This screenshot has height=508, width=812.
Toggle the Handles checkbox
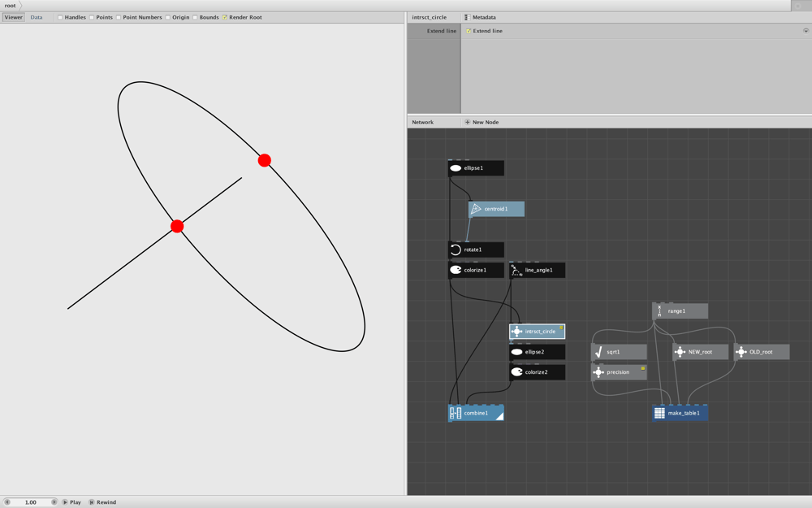coord(60,17)
